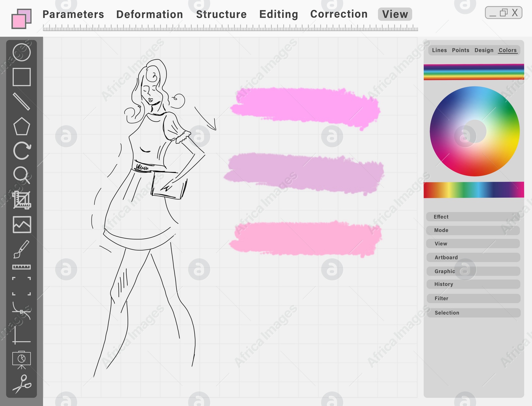Click the pink overlapping squares logo icon
Image resolution: width=532 pixels, height=406 pixels.
click(x=22, y=19)
